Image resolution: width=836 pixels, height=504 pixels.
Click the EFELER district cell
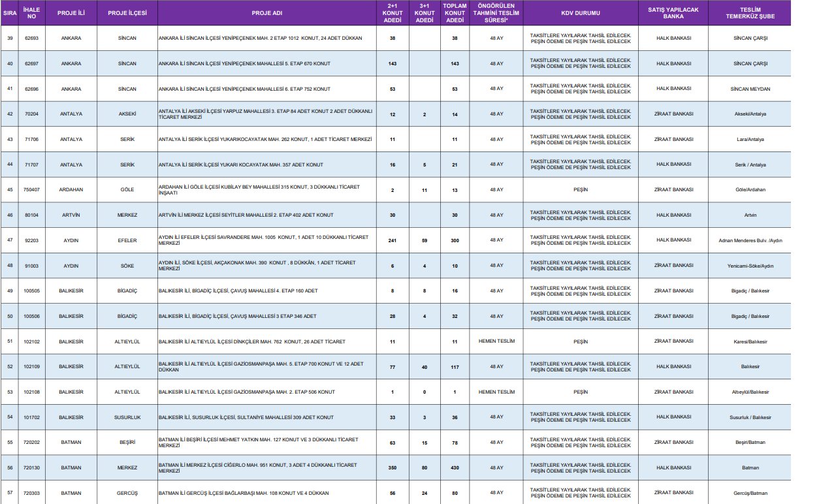(x=127, y=240)
